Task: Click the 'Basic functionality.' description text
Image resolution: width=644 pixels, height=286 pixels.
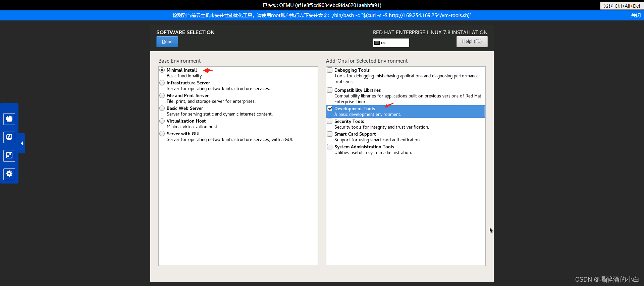Action: pos(184,76)
